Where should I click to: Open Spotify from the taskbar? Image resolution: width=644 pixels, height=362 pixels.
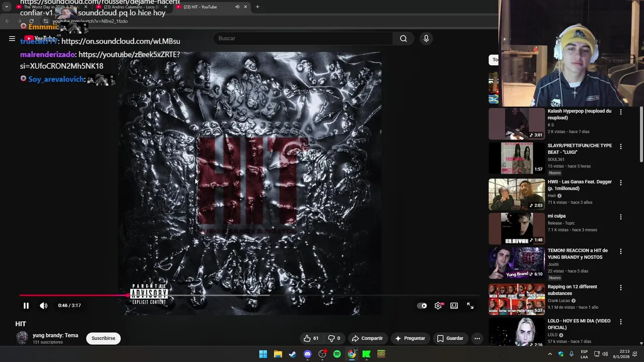pyautogui.click(x=337, y=354)
